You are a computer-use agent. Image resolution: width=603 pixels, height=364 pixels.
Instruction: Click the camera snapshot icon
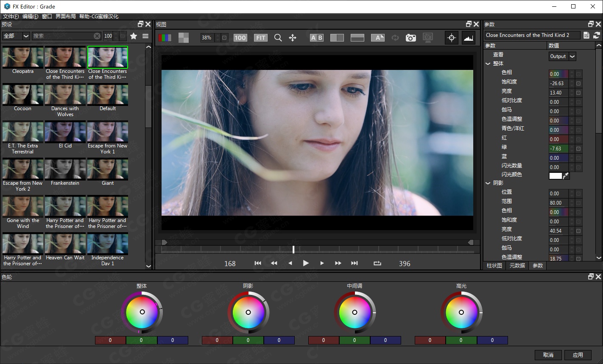[410, 38]
